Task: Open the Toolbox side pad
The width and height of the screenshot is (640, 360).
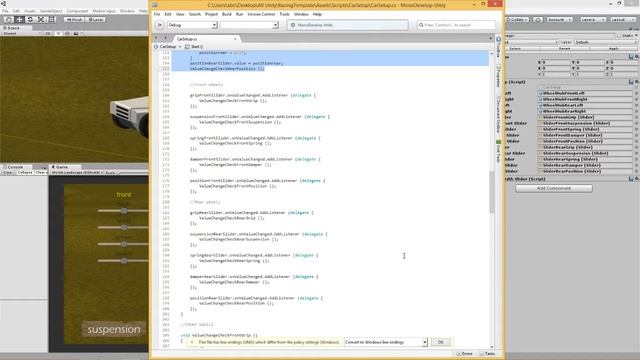Action: (498, 47)
